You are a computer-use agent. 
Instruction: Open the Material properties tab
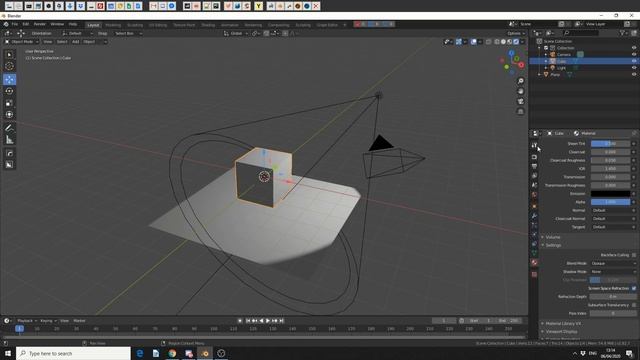(x=534, y=262)
